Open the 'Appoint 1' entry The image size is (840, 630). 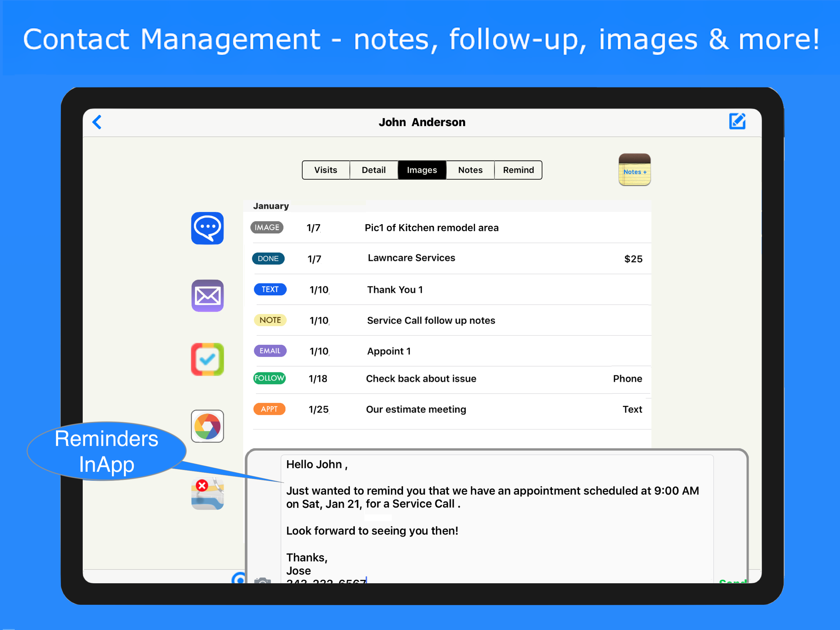click(x=447, y=351)
